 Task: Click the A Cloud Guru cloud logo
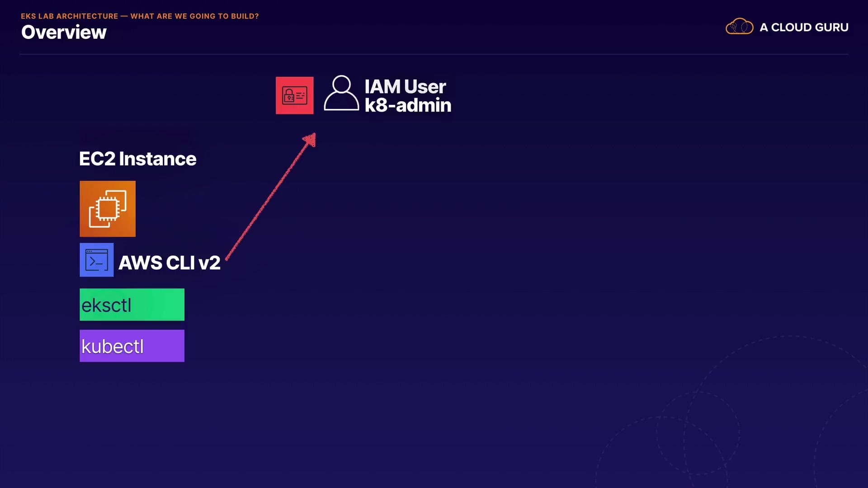click(739, 27)
